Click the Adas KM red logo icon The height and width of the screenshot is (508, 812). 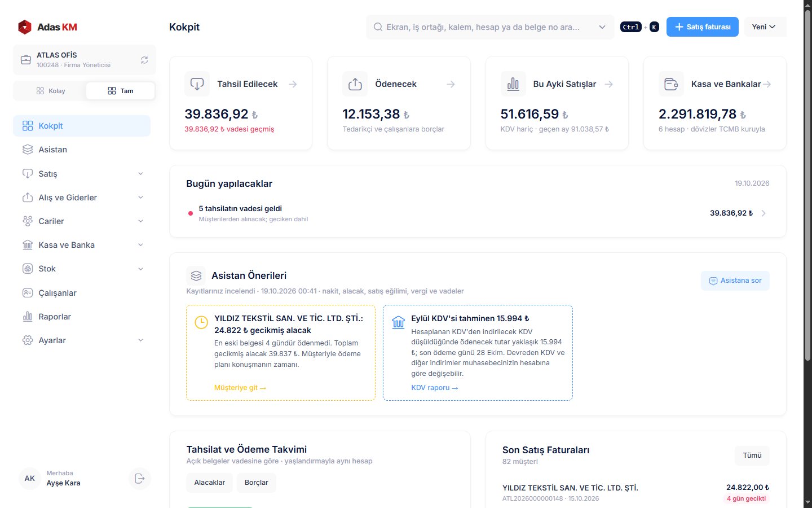click(x=25, y=27)
